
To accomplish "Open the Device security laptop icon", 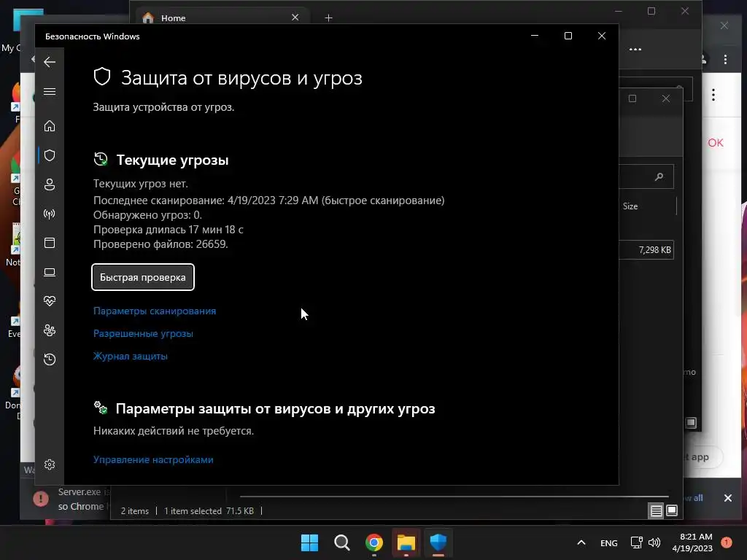I will pyautogui.click(x=50, y=272).
